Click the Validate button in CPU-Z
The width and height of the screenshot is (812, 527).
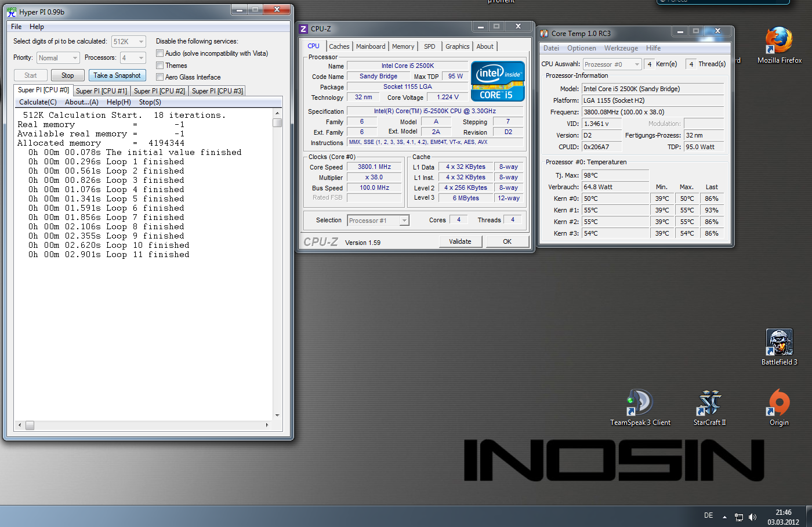tap(460, 241)
